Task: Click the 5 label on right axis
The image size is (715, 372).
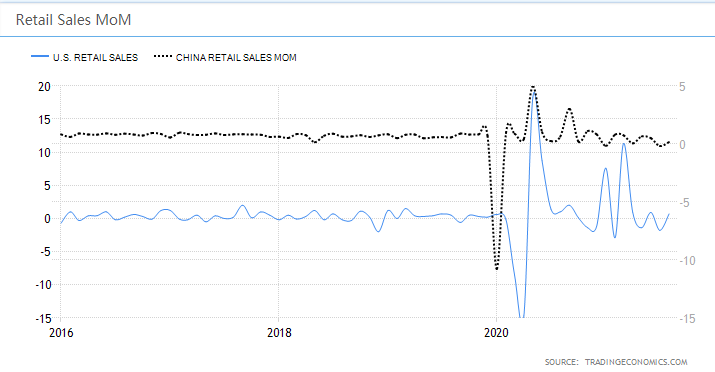Action: click(682, 87)
